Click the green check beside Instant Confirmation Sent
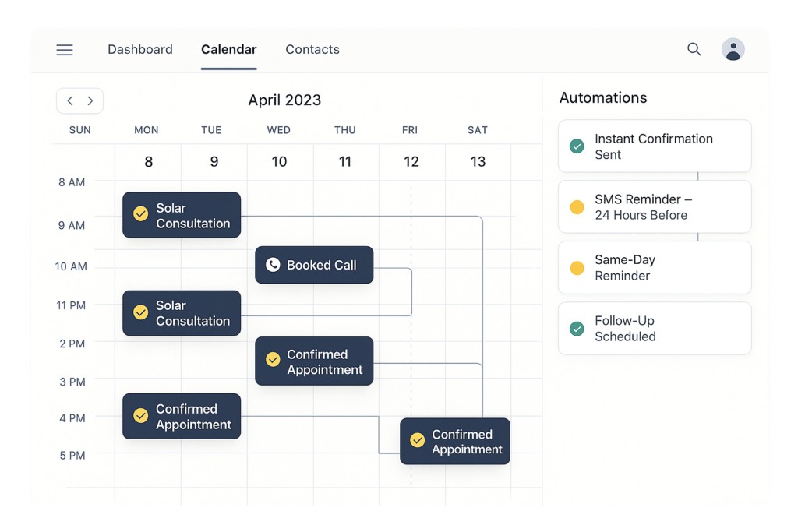 click(x=577, y=146)
